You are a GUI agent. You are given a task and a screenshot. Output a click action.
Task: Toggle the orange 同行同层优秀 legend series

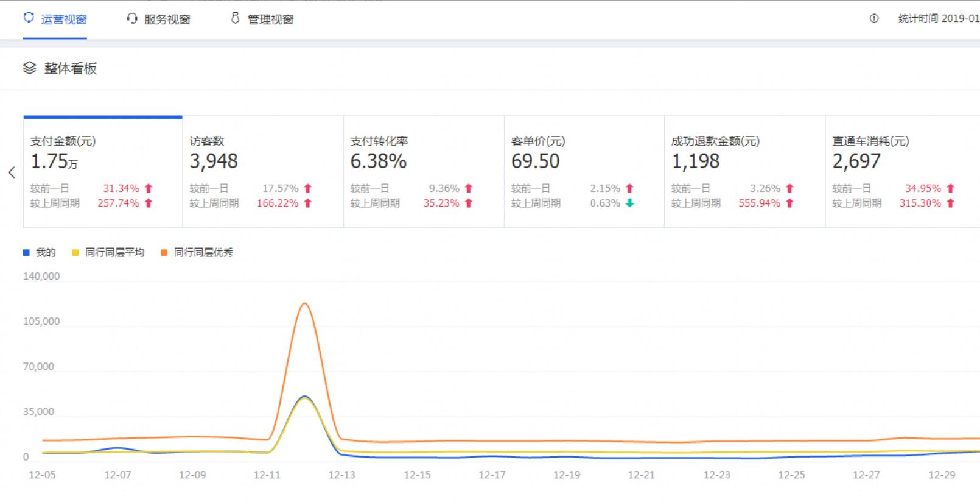pos(197,252)
